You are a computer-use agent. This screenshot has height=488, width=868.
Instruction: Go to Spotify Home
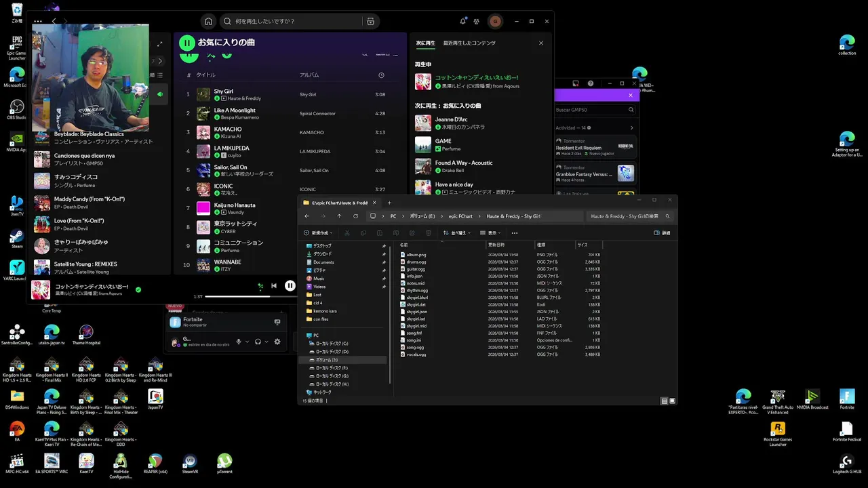click(208, 21)
